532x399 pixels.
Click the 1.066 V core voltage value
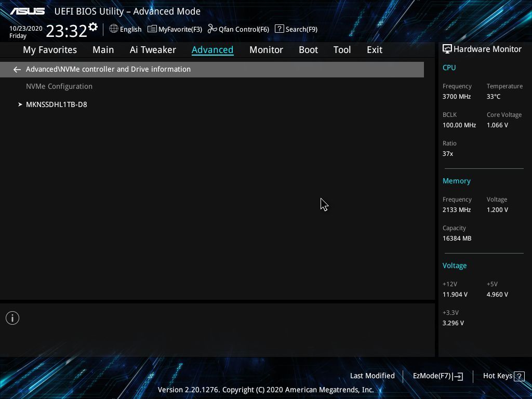[497, 125]
